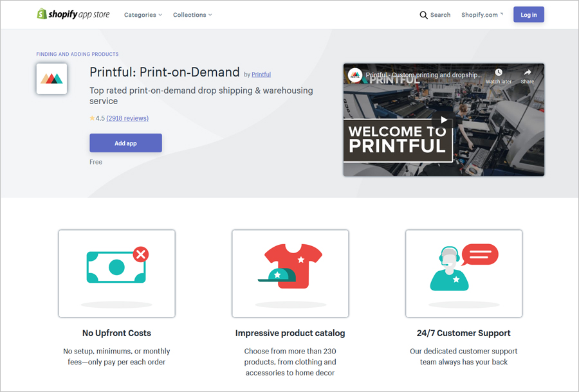The image size is (579, 392).
Task: Open the Shopify.com dropdown link
Action: (482, 15)
